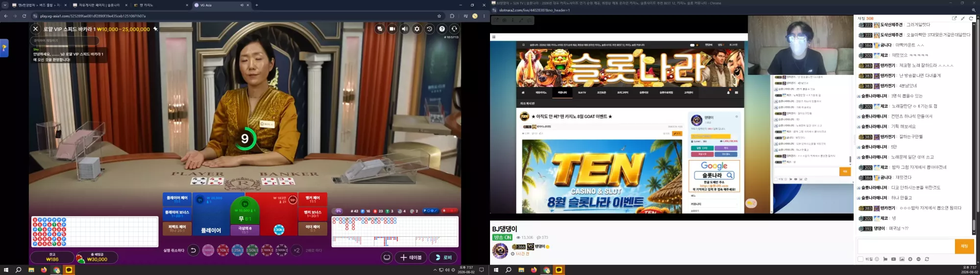
Task: Open the bet history clock icon
Action: 430,29
